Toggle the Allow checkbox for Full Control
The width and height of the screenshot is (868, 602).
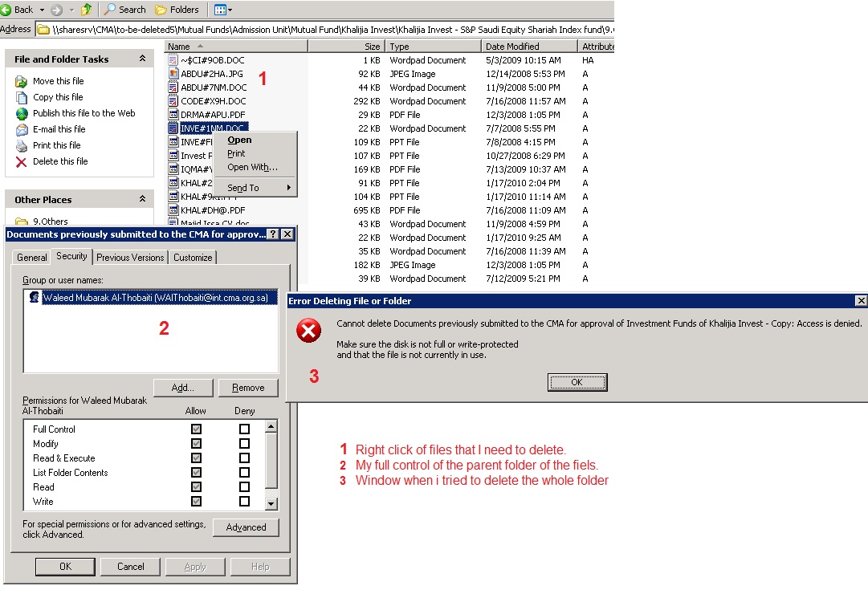[196, 429]
